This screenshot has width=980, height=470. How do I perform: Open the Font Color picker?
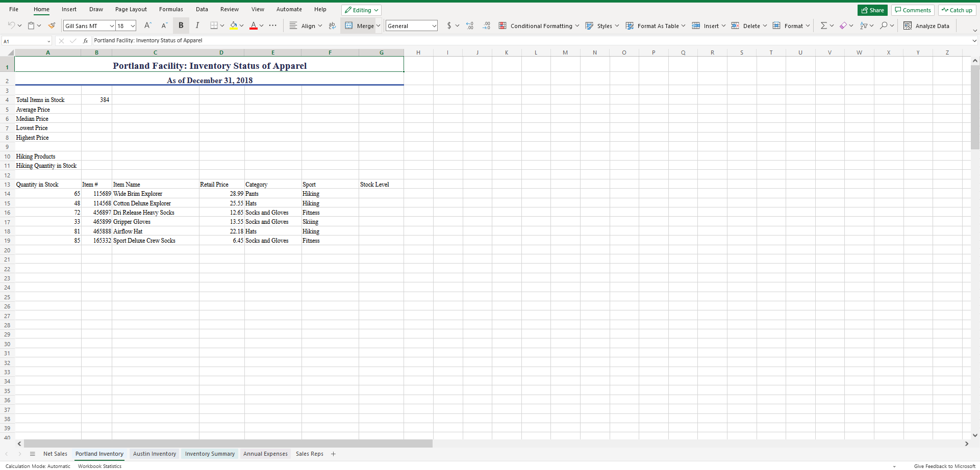click(x=254, y=25)
